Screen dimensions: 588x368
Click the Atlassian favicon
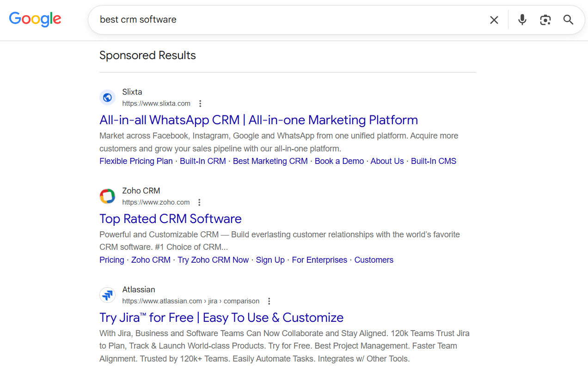pyautogui.click(x=107, y=295)
